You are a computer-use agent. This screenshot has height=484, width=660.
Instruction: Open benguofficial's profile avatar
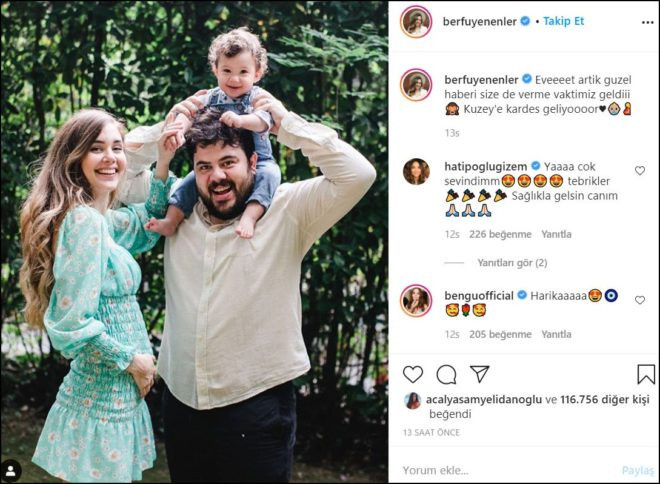pyautogui.click(x=416, y=301)
